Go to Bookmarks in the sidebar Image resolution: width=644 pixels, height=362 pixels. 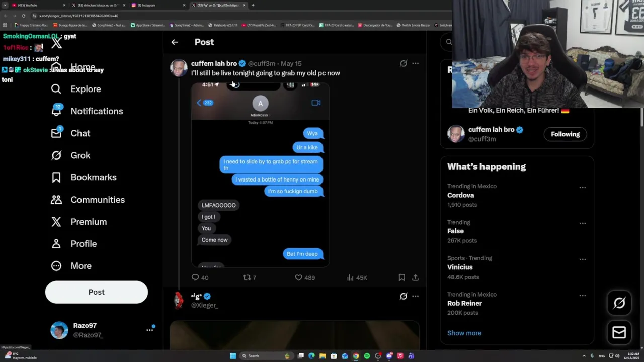[84, 177]
